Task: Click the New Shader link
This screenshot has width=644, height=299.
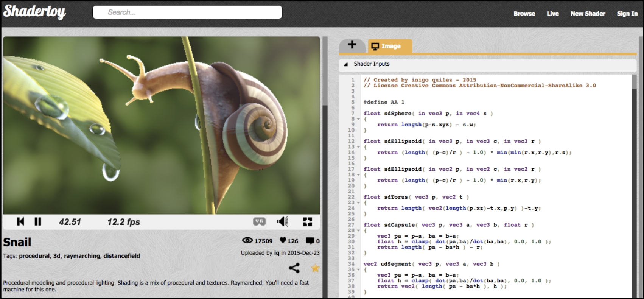Action: [588, 14]
